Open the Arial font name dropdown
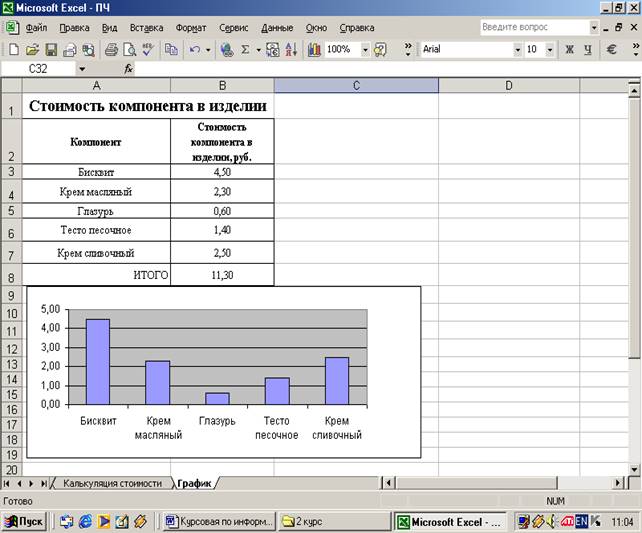 tap(517, 49)
